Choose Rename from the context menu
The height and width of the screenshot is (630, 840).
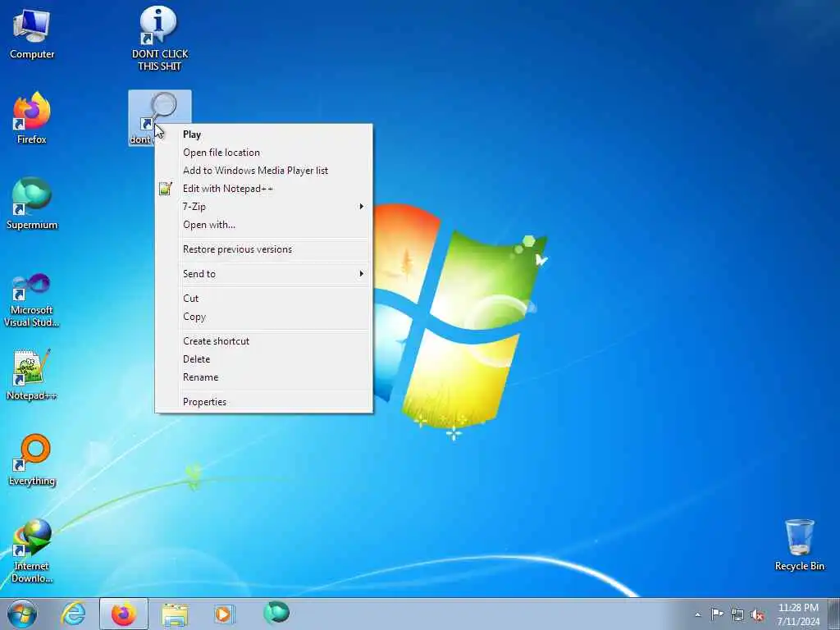tap(263, 377)
